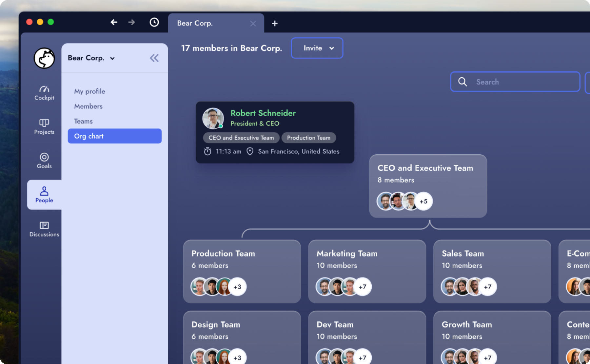Open the Goals section
Viewport: 590px width, 364px height.
click(44, 161)
